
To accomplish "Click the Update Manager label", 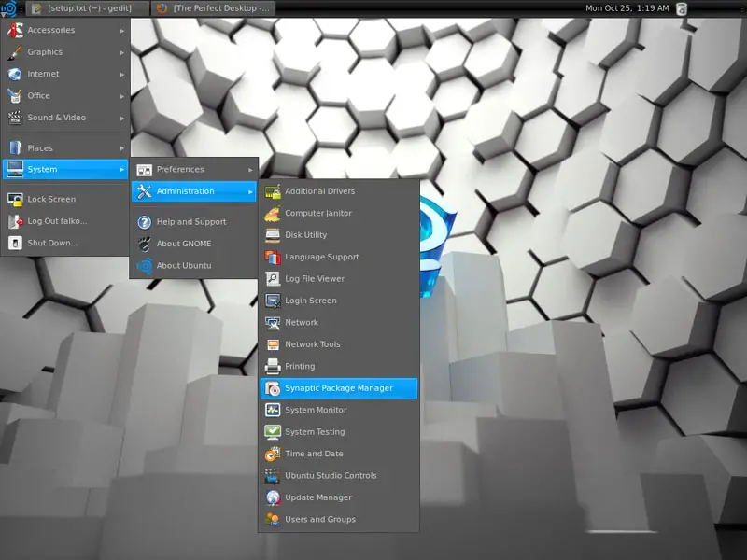I will coord(318,497).
